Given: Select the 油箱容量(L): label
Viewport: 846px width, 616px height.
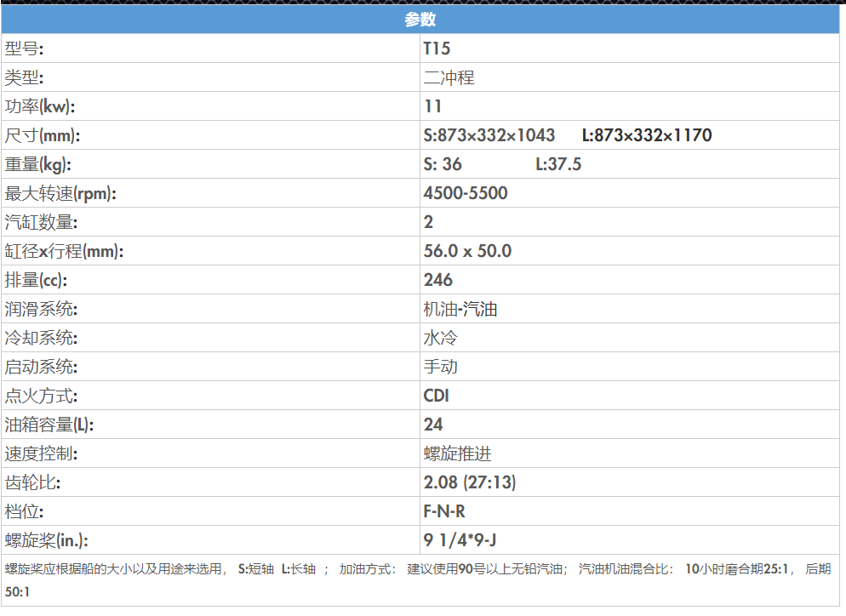Looking at the screenshot, I should coord(49,425).
